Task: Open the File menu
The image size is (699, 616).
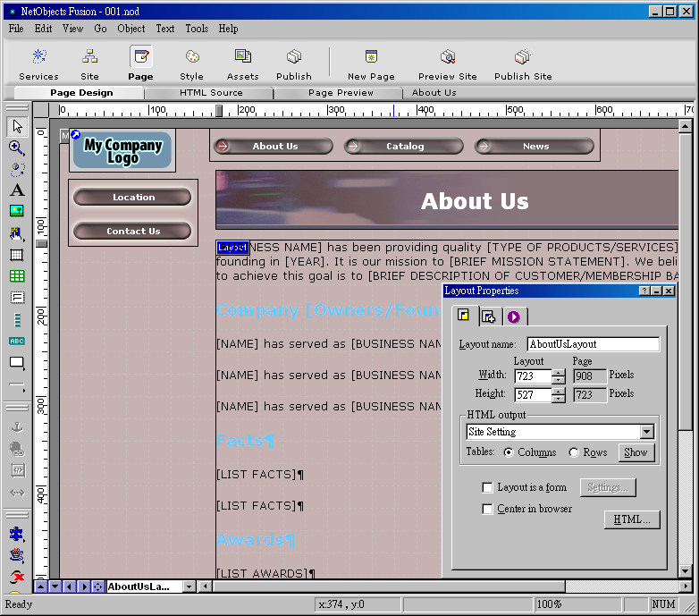Action: click(x=16, y=29)
